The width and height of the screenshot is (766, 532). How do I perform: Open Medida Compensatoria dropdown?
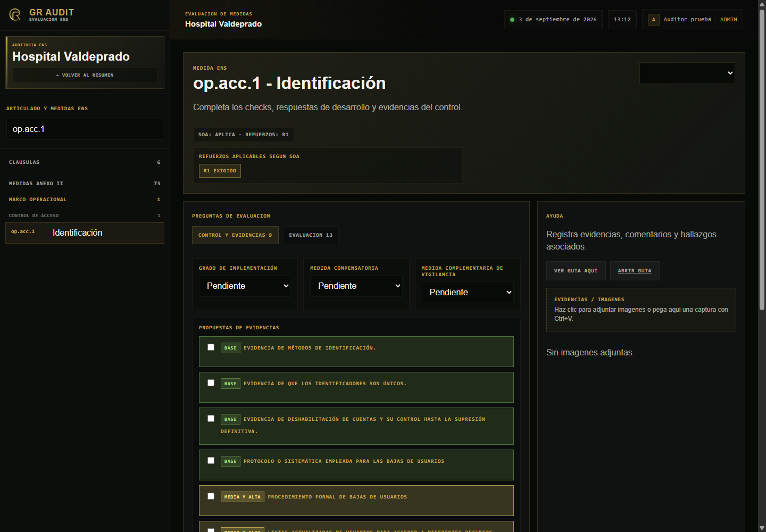click(x=356, y=286)
